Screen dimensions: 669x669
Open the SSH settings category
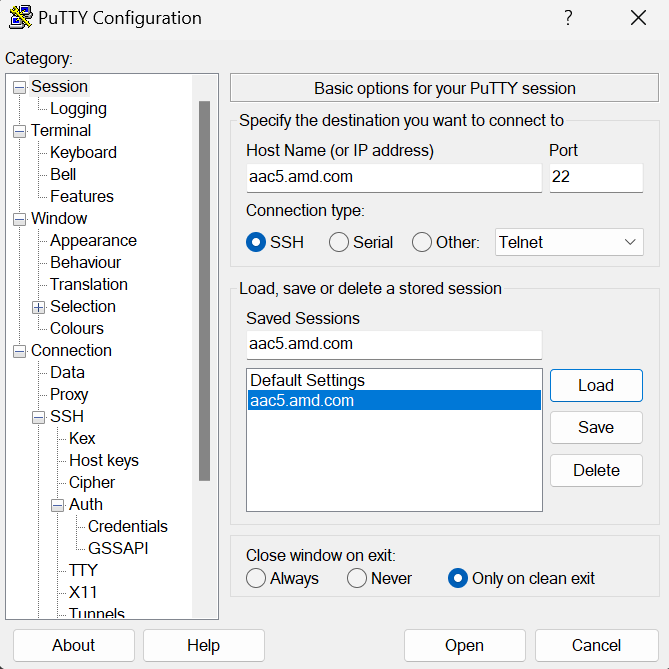point(67,416)
